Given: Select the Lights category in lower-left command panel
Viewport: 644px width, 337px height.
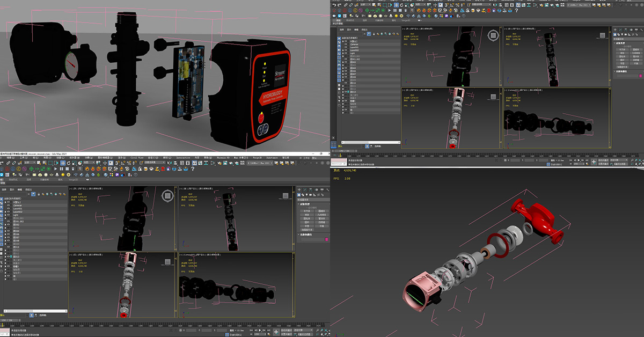Looking at the screenshot, I should point(306,195).
